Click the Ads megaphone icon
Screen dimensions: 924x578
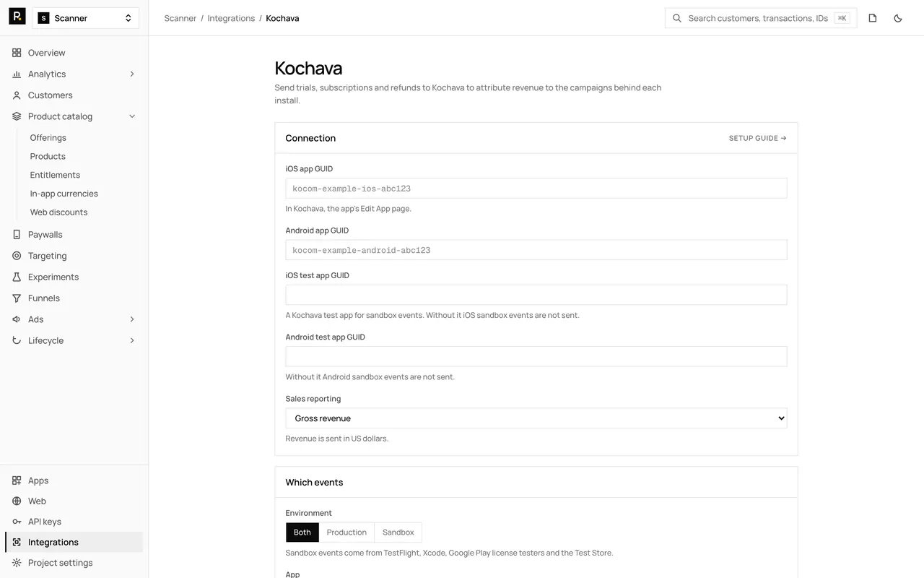(x=17, y=319)
